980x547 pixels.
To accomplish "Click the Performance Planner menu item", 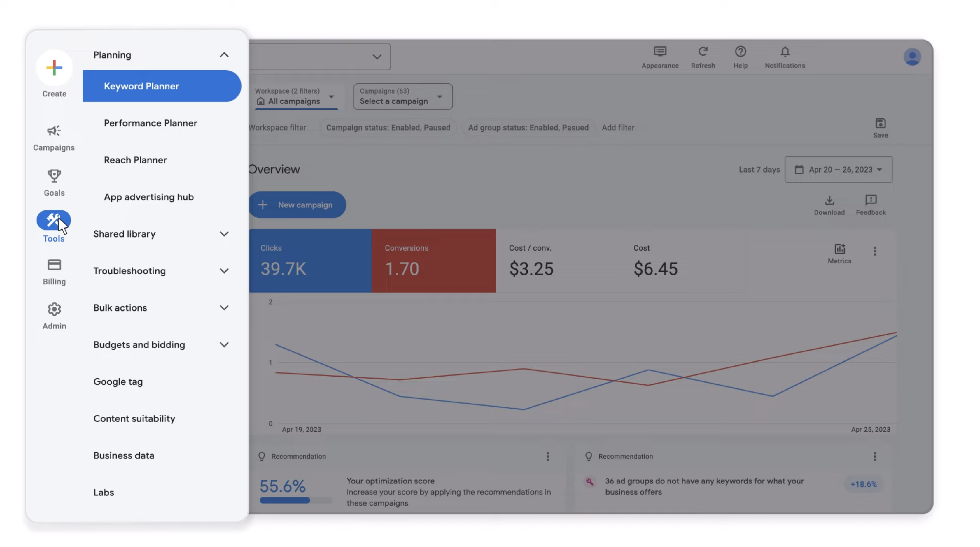I will [x=150, y=122].
